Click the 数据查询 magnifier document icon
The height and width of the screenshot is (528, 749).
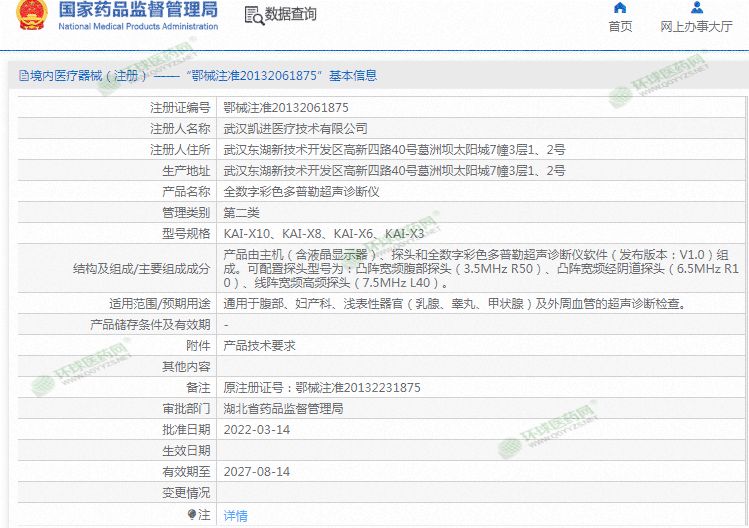253,15
